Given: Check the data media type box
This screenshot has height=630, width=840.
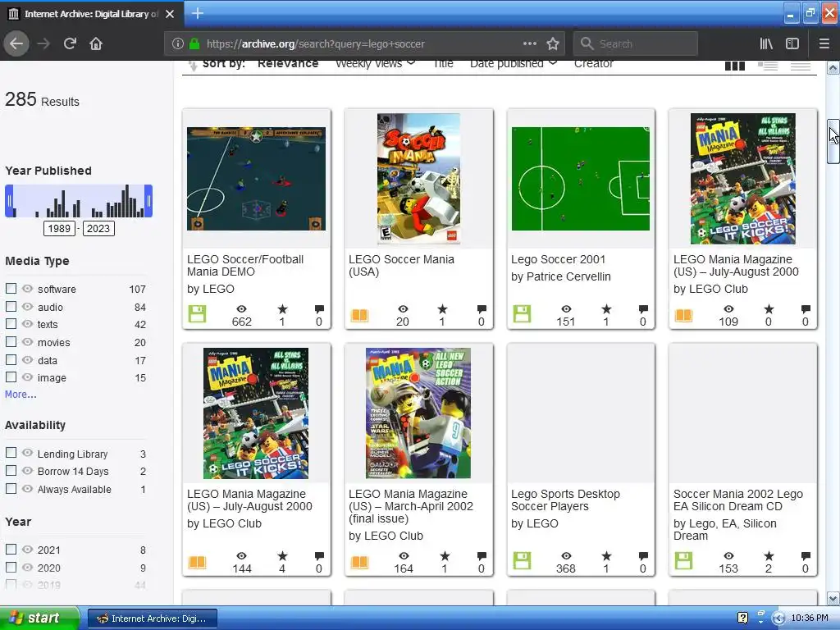Looking at the screenshot, I should (11, 360).
